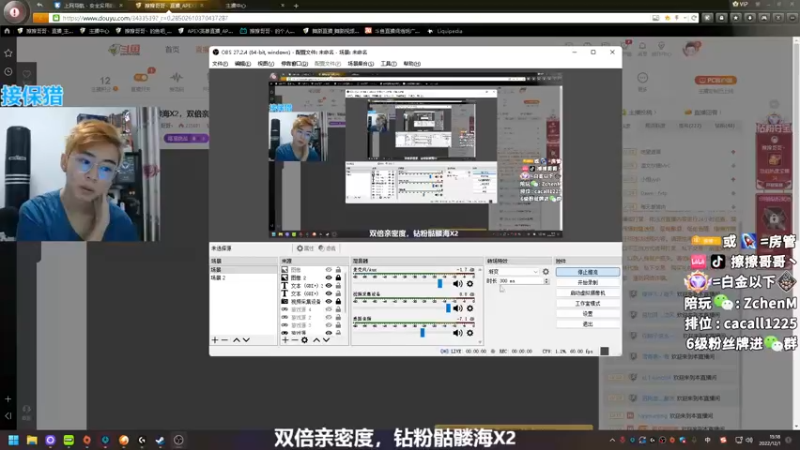
Task: Move source down with arrow icon
Action: click(326, 340)
